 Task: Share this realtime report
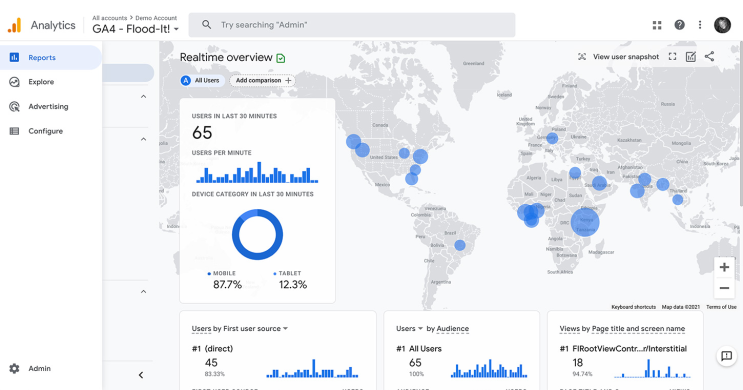[709, 56]
